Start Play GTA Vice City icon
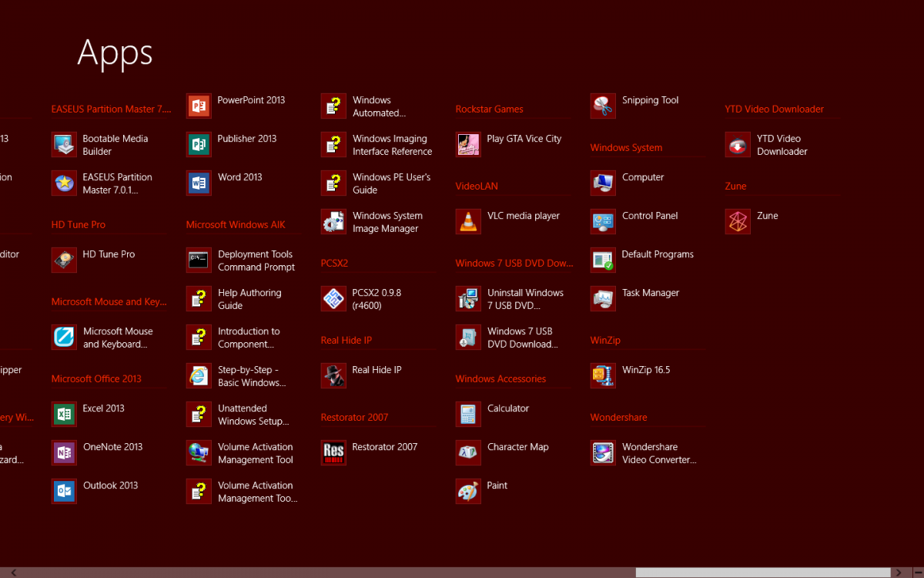The width and height of the screenshot is (924, 578). tap(468, 145)
